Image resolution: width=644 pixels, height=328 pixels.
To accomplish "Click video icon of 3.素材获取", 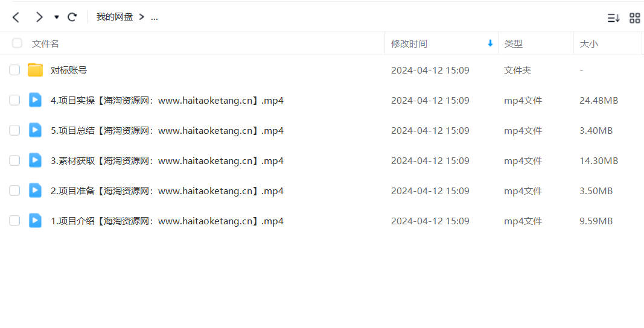I will coord(36,160).
